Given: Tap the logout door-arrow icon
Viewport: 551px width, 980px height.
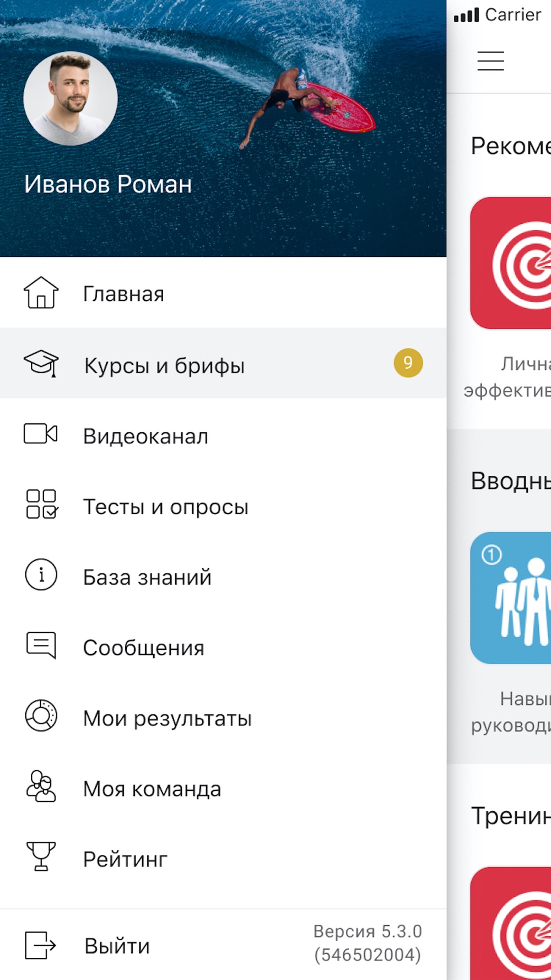Looking at the screenshot, I should point(41,945).
